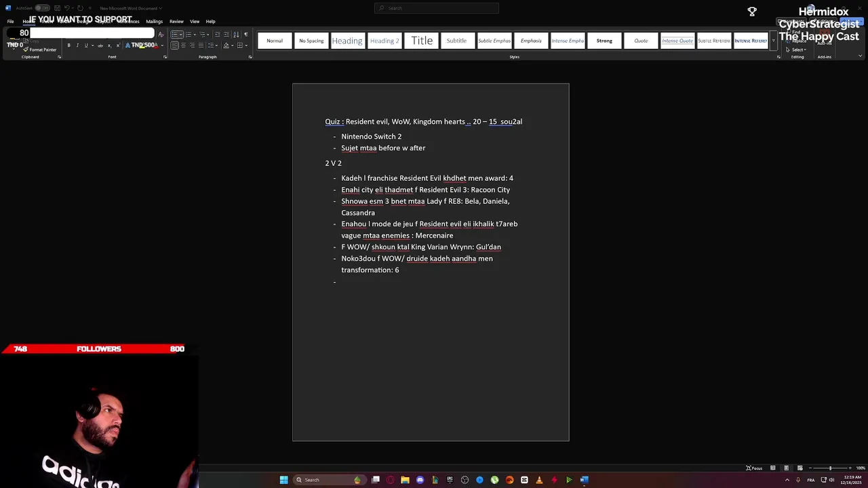Apply the Intense Quote style
868x488 pixels.
point(677,41)
